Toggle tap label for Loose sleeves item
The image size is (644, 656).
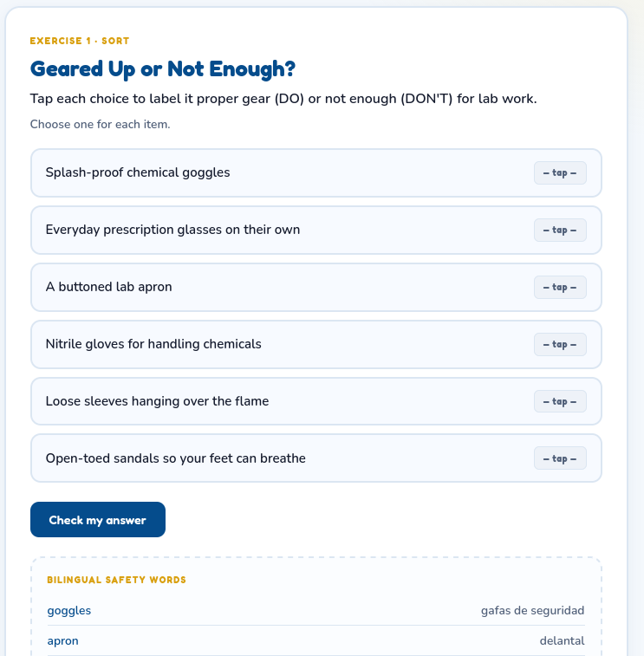(x=560, y=401)
